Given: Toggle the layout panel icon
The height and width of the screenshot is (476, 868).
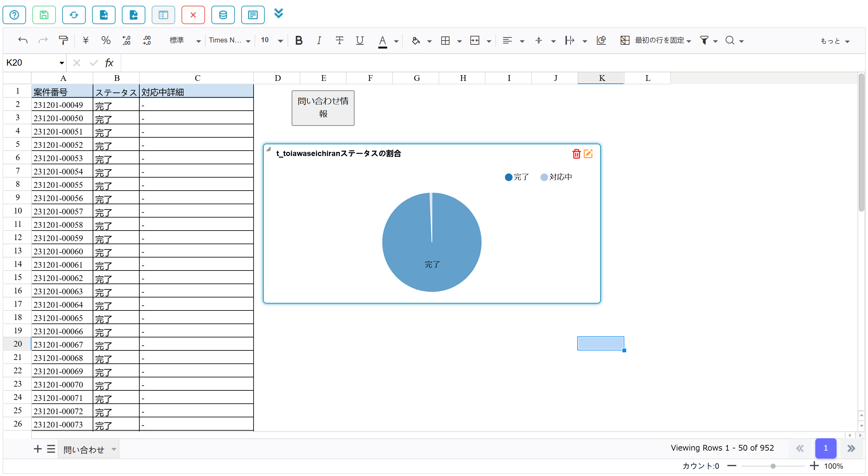Looking at the screenshot, I should click(x=163, y=15).
